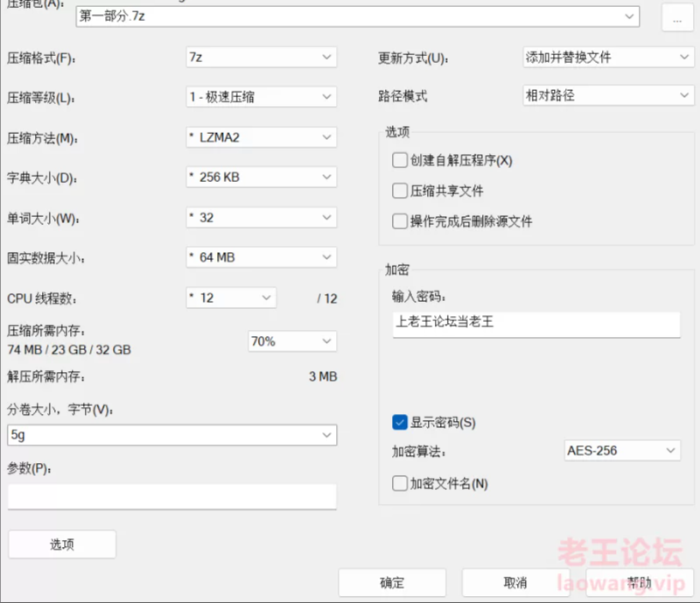Click the 帮助 help button
Image resolution: width=700 pixels, height=603 pixels.
tap(640, 583)
